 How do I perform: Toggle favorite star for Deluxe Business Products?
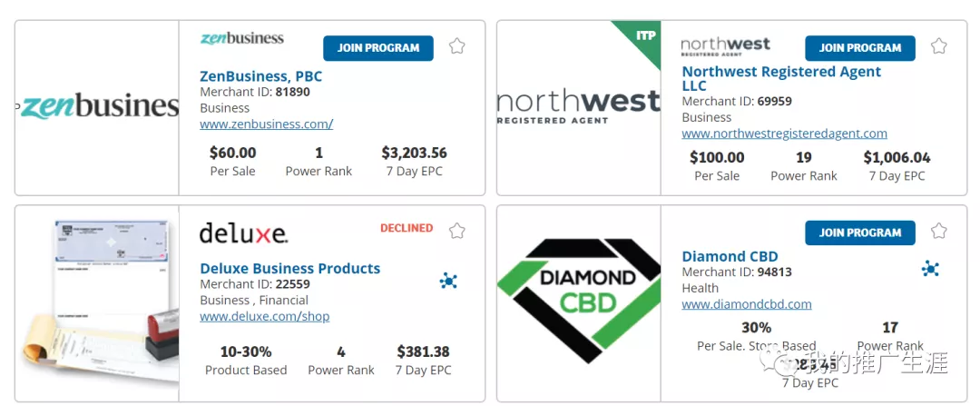[x=456, y=231]
